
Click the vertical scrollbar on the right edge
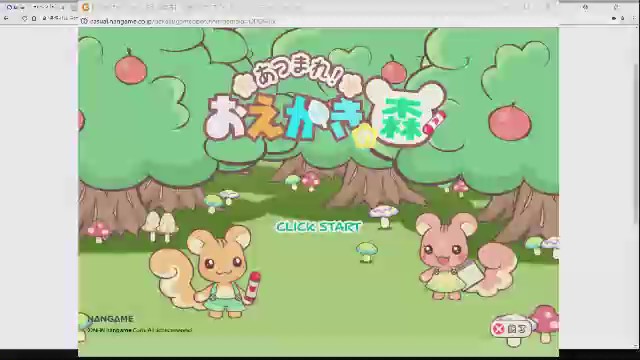[x=637, y=143]
